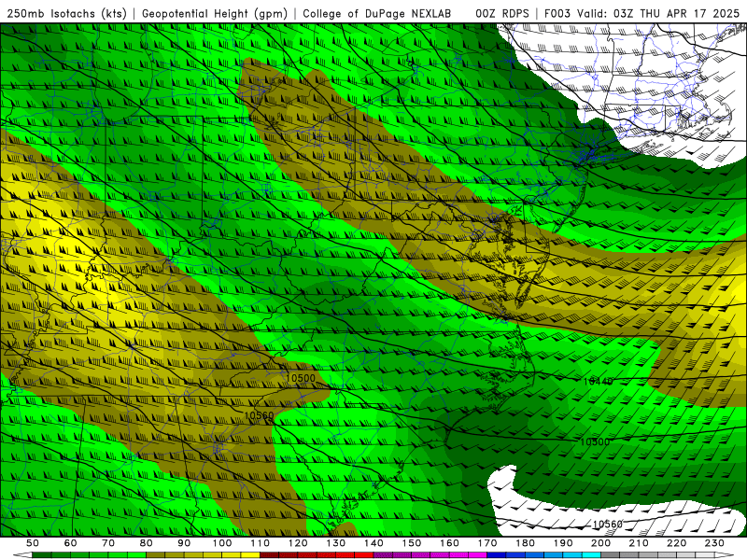Screen dimensions: 747x560
Task: Pick the bright yellow swatch left of dark red
Action: pos(250,554)
